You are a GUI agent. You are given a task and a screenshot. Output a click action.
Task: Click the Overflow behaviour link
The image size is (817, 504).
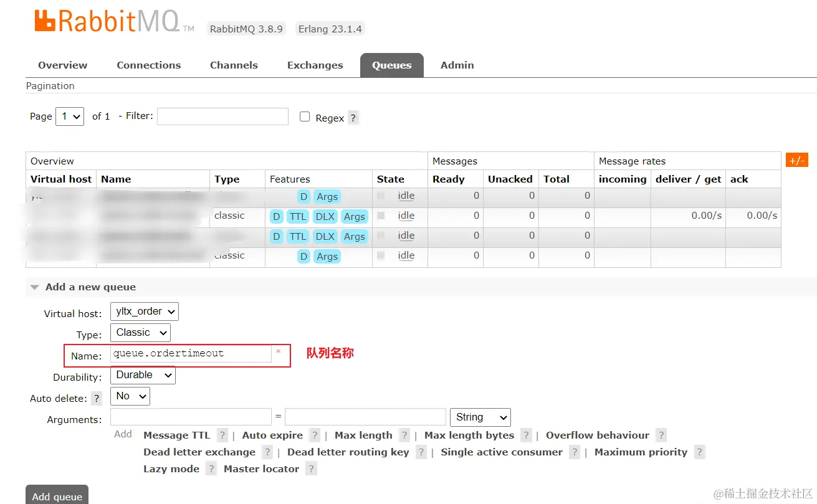(x=598, y=435)
